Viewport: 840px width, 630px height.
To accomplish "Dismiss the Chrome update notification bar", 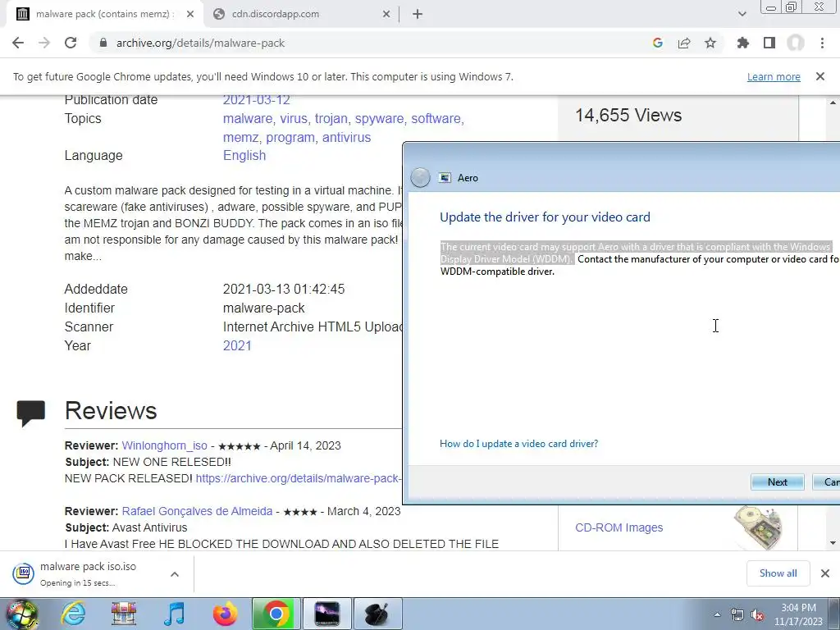I will [x=820, y=76].
